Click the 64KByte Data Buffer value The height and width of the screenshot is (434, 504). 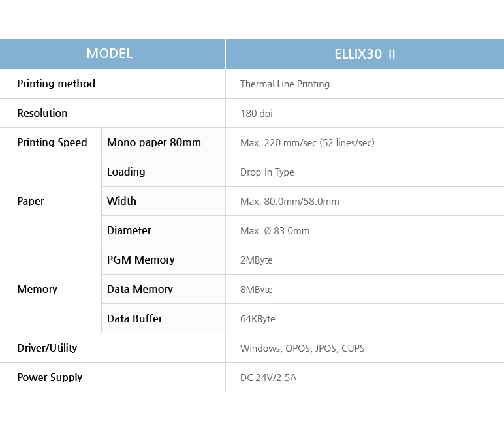pyautogui.click(x=258, y=319)
